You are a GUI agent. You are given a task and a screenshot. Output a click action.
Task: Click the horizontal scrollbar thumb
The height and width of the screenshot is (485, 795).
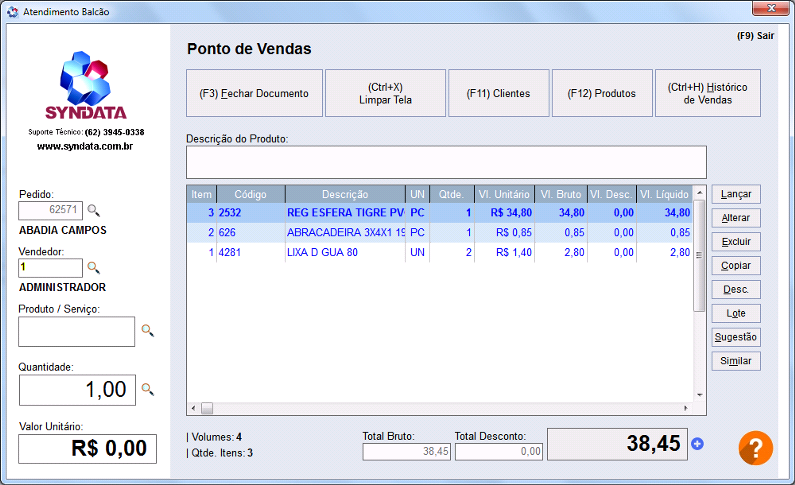point(207,408)
